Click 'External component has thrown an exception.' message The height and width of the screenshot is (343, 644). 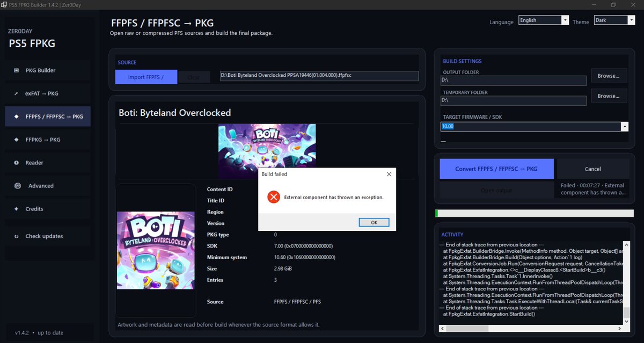coord(334,197)
